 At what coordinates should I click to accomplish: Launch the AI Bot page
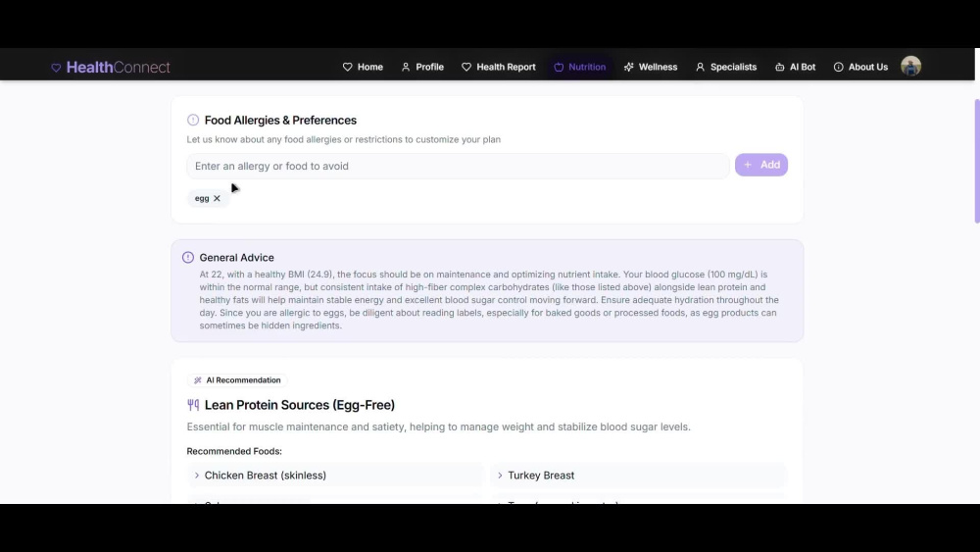795,67
